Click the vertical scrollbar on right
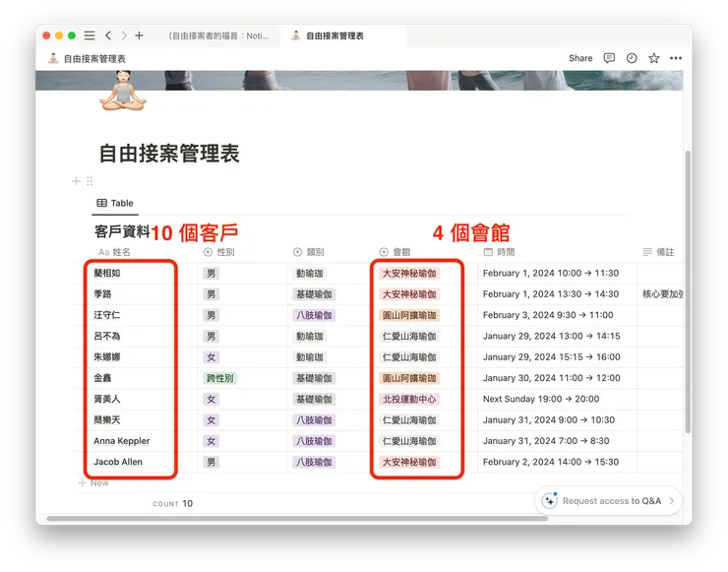Viewport: 728px width, 572px height. [688, 291]
